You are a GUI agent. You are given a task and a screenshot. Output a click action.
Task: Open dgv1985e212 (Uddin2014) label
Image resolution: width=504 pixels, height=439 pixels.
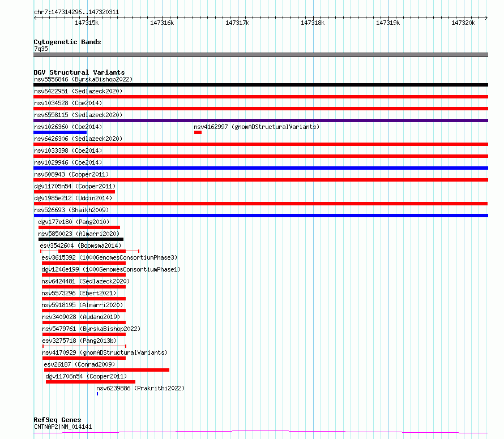pos(73,198)
